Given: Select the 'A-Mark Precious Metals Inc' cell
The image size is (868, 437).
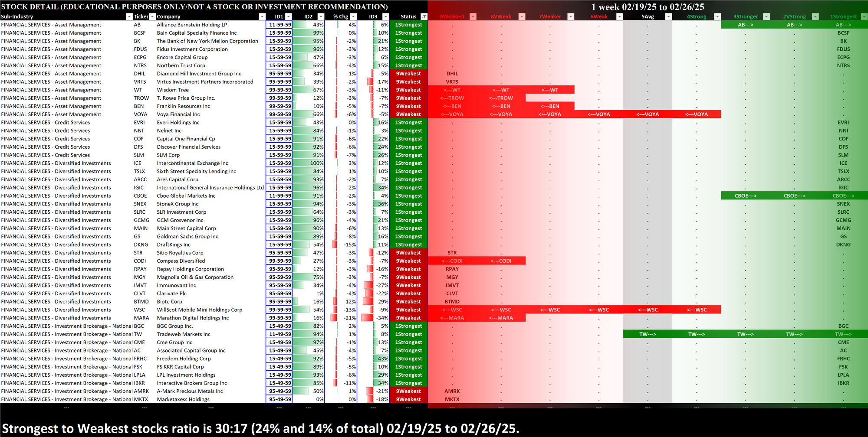Looking at the screenshot, I should (210, 391).
